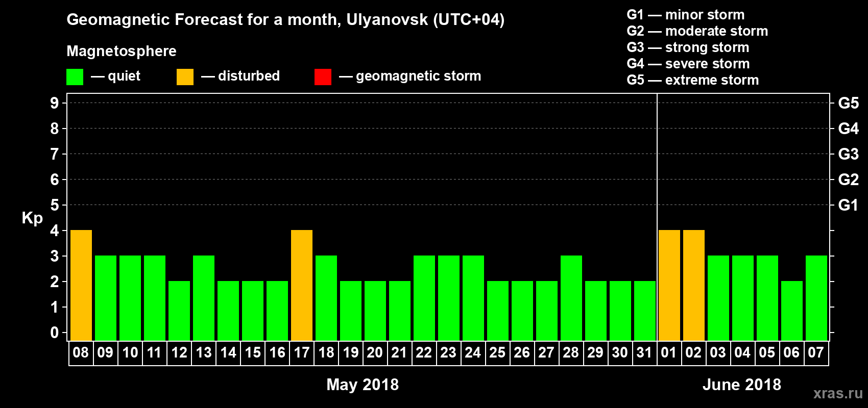
Task: Select the orange bar for May 08
Action: (81, 285)
